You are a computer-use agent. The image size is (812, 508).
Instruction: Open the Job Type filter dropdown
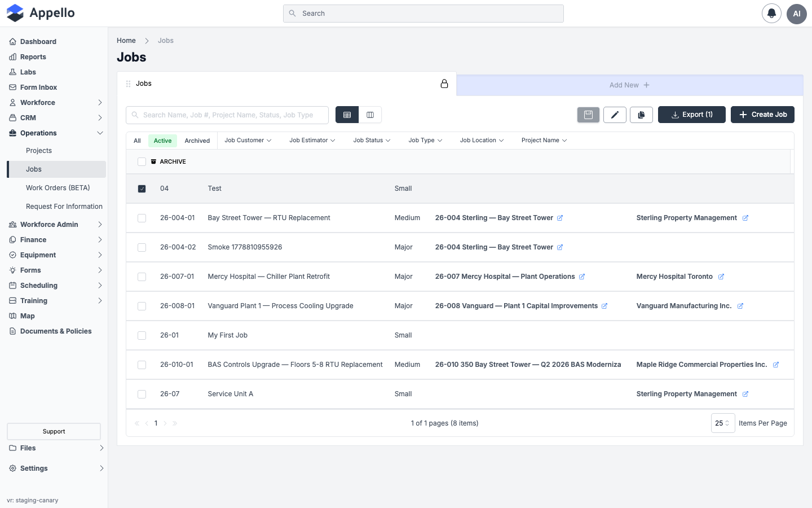[x=425, y=141]
